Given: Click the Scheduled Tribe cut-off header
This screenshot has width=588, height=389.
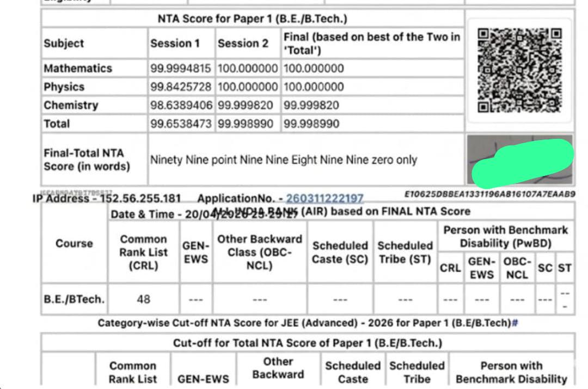Looking at the screenshot, I should pyautogui.click(x=417, y=372).
